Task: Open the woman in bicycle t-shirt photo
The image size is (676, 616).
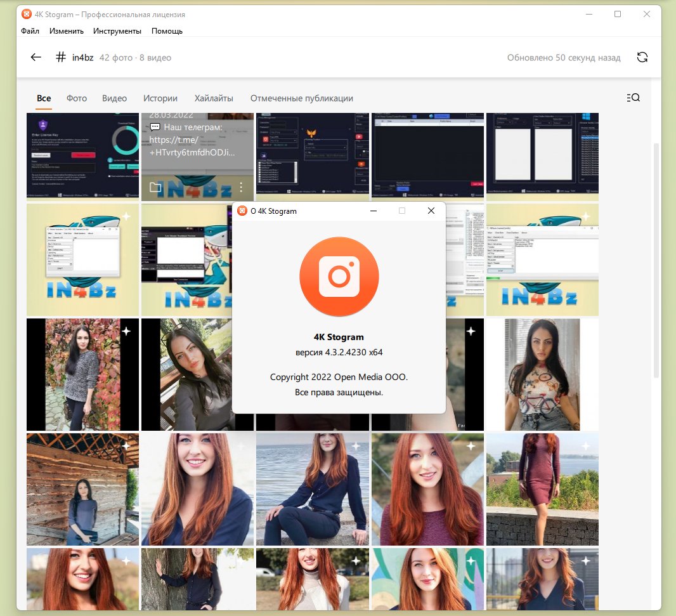Action: 542,374
